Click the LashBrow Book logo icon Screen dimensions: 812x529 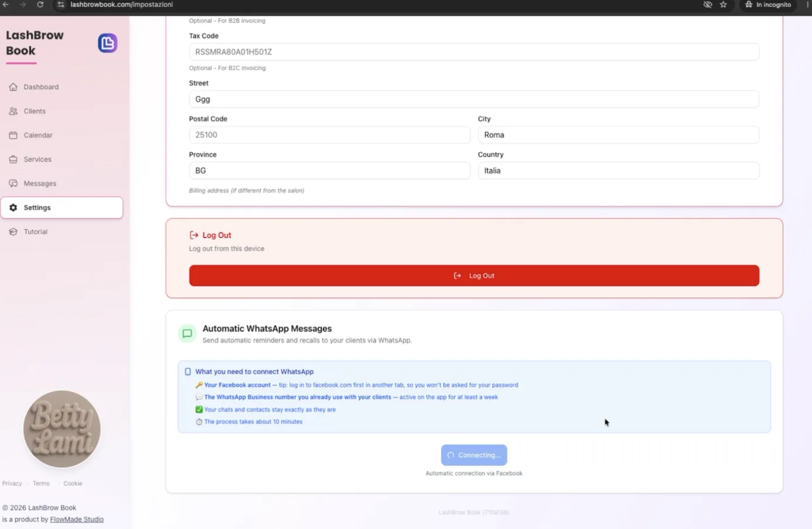pyautogui.click(x=108, y=43)
